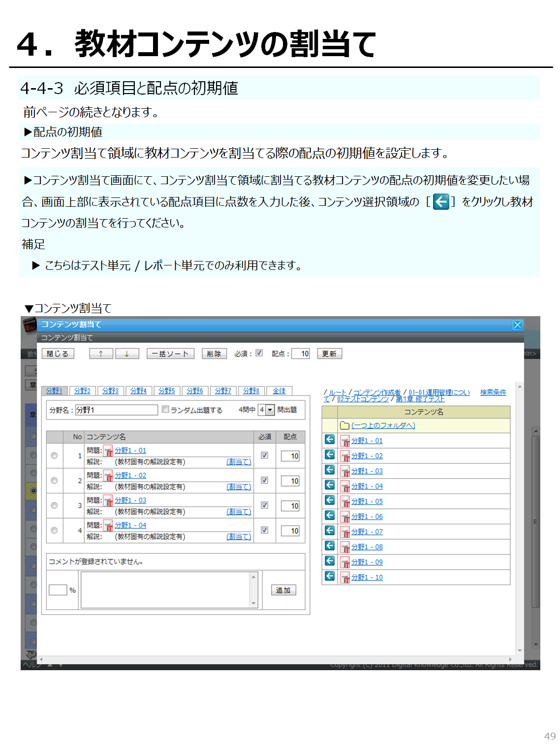The image size is (560, 747).
Task: Switch to the 全体 tab
Action: click(279, 390)
